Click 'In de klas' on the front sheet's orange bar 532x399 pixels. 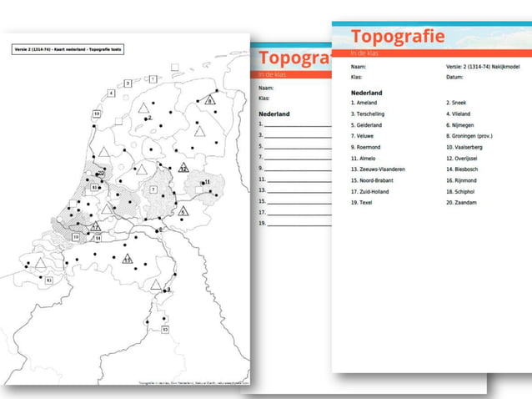click(x=364, y=53)
